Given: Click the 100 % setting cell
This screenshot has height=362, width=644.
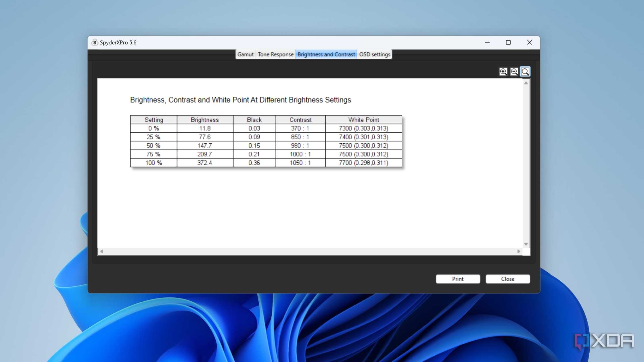Looking at the screenshot, I should [154, 163].
